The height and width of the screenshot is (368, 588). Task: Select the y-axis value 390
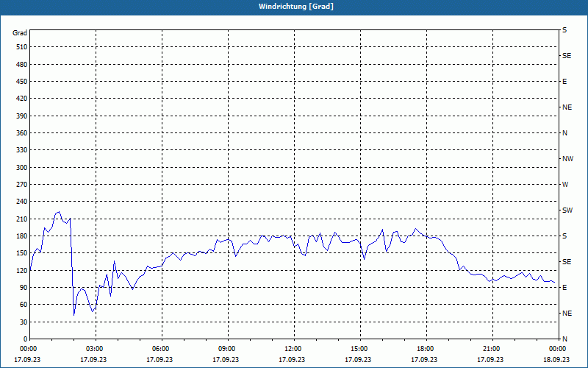22,116
